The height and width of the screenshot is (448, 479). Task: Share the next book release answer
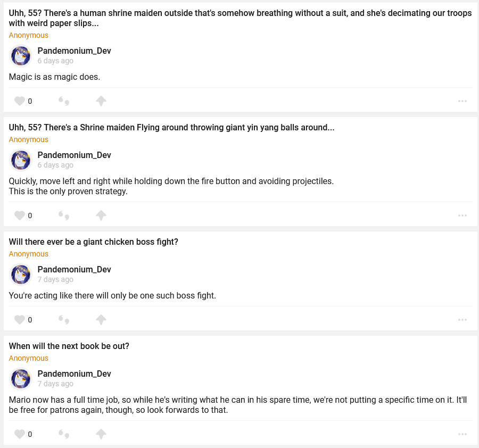click(x=101, y=434)
